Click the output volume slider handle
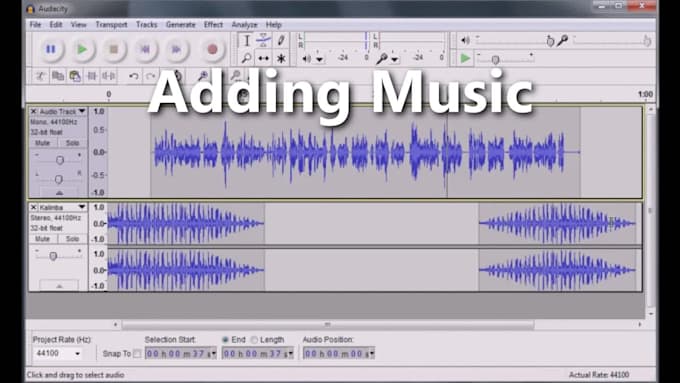The width and height of the screenshot is (680, 383). click(550, 41)
